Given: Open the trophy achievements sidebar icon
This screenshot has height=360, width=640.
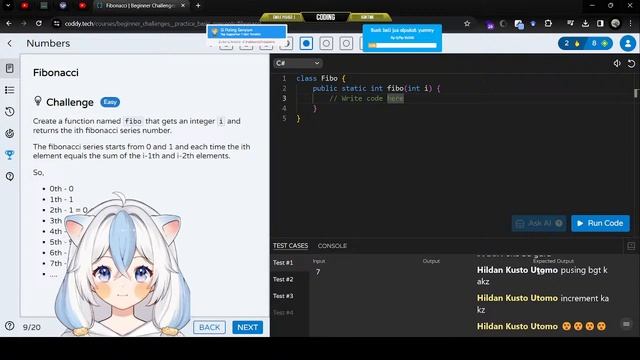Looking at the screenshot, I should pyautogui.click(x=10, y=155).
